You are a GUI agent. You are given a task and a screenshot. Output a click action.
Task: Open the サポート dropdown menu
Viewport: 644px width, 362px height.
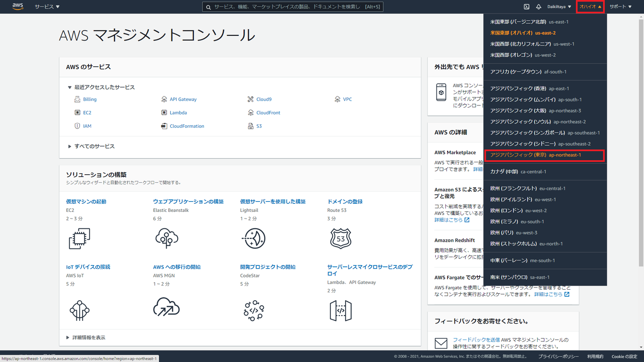(x=620, y=7)
